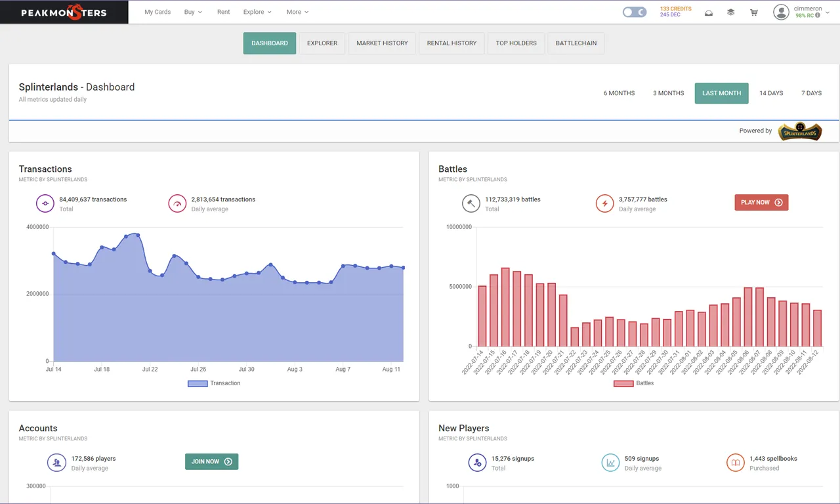Click the daily average transactions gauge icon
The image size is (840, 504).
177,203
